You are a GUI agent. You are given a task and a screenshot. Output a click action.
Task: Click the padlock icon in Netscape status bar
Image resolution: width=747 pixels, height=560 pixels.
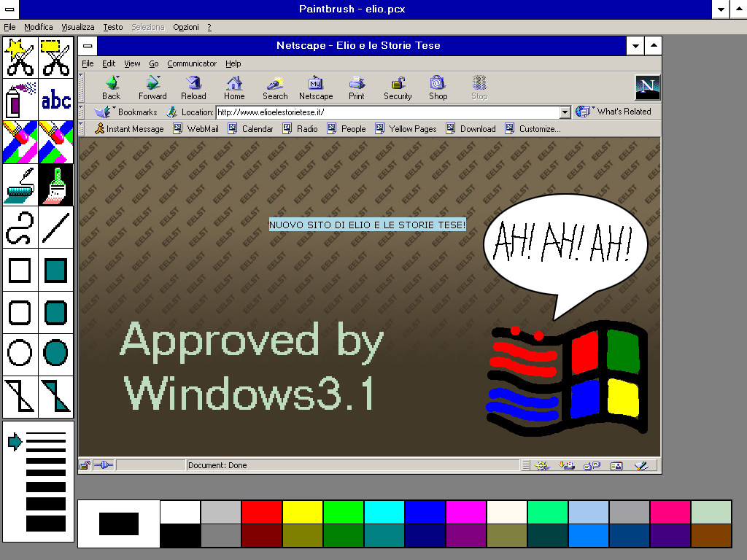coord(85,465)
